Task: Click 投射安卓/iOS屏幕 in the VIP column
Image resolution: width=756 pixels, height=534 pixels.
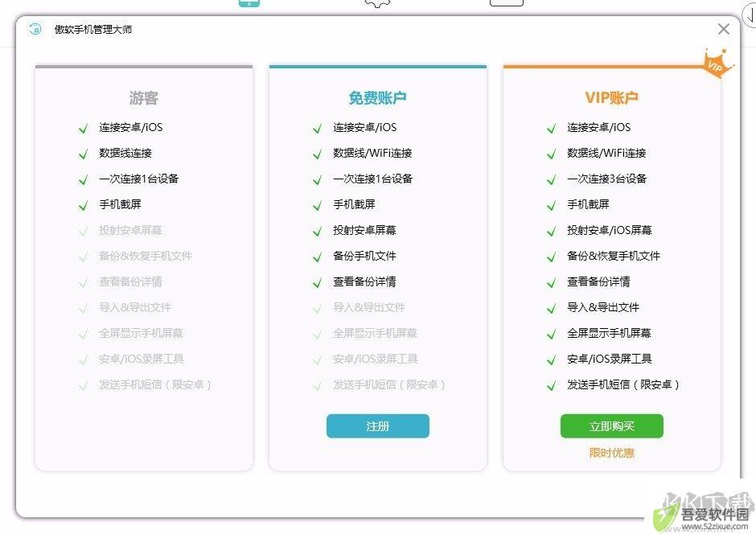Action: (610, 230)
